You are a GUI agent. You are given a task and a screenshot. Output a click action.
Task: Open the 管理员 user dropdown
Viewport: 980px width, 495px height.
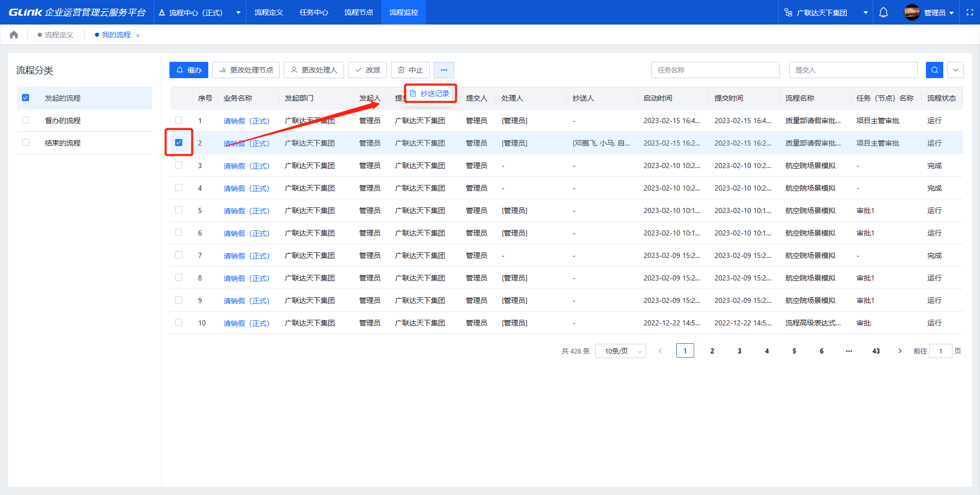click(939, 12)
